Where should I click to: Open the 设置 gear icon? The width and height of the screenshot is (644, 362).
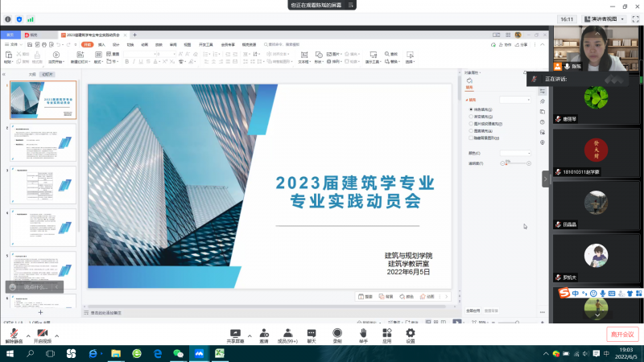coord(411,332)
